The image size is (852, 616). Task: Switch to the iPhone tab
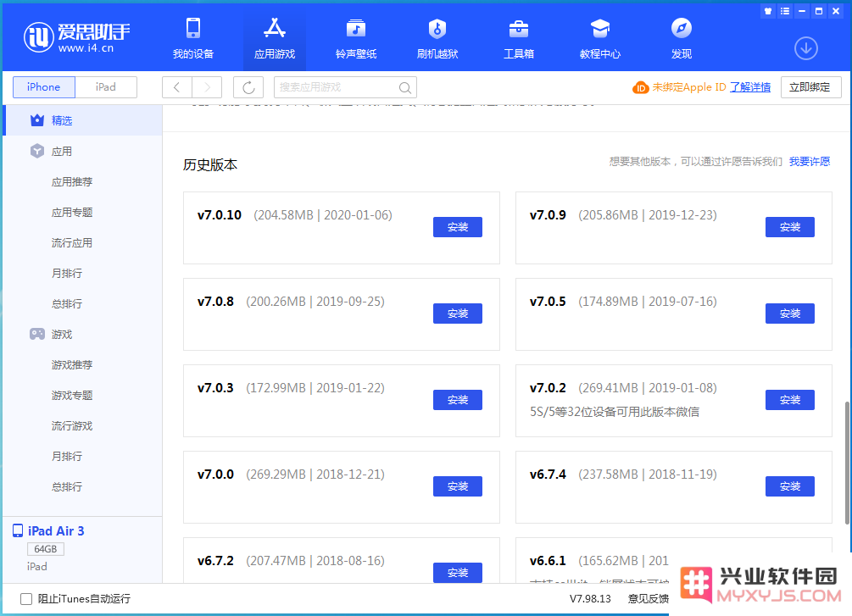[x=43, y=87]
